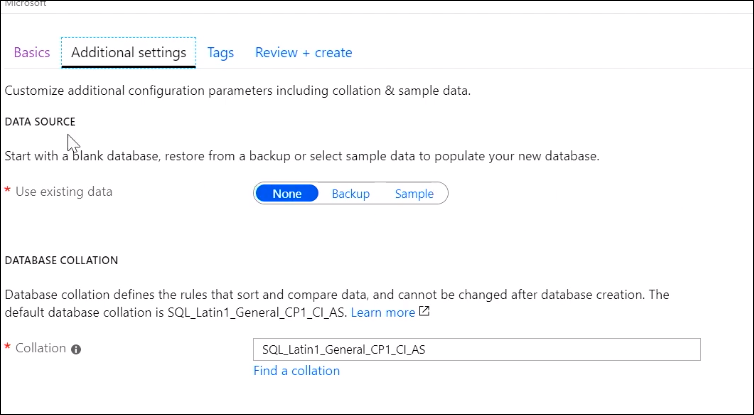Image resolution: width=754 pixels, height=415 pixels.
Task: Pick the Sample data option
Action: [x=414, y=194]
